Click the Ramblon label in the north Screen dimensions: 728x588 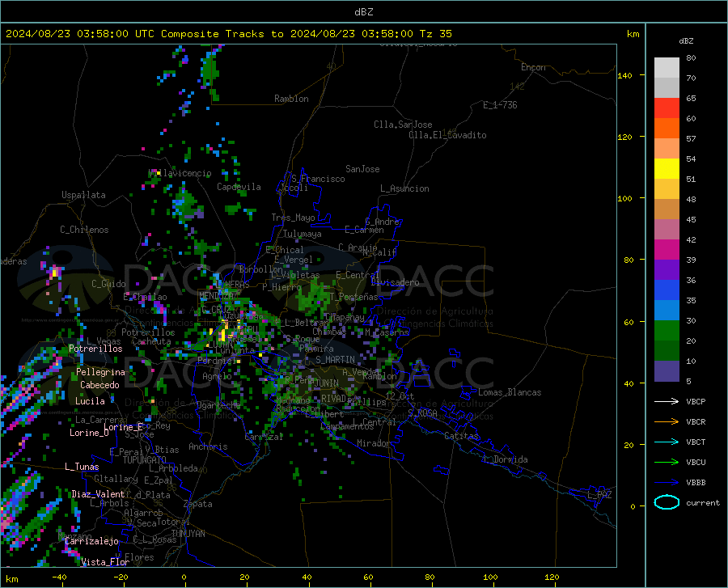[x=291, y=99]
